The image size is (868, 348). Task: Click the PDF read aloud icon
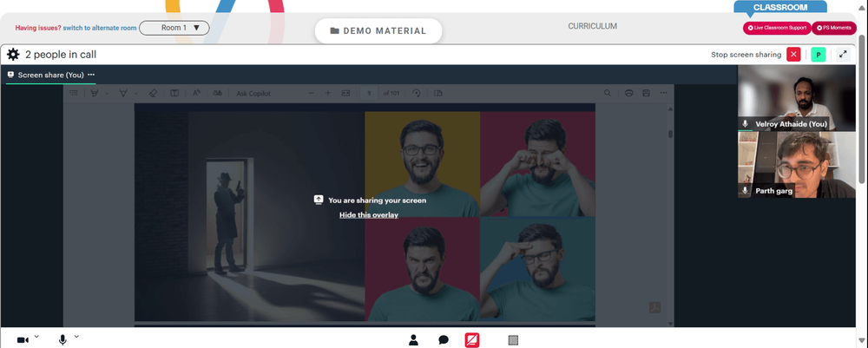(x=196, y=93)
